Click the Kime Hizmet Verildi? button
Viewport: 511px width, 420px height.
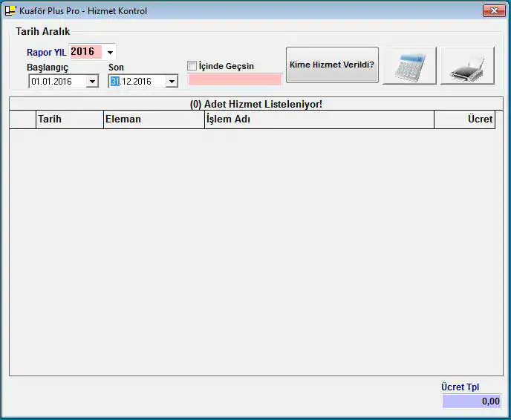(x=332, y=65)
